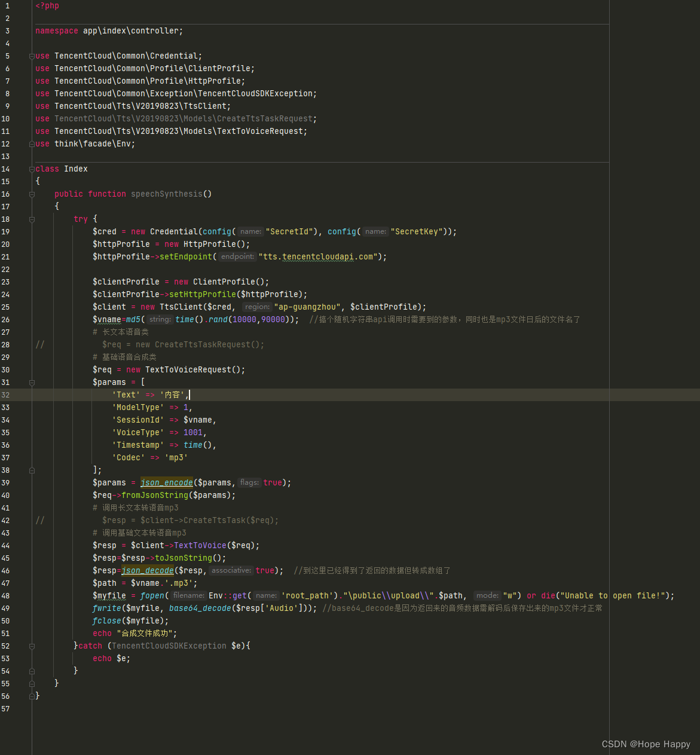Screen dimensions: 700x755
Task: Open the md5 function reference
Action: [x=134, y=319]
